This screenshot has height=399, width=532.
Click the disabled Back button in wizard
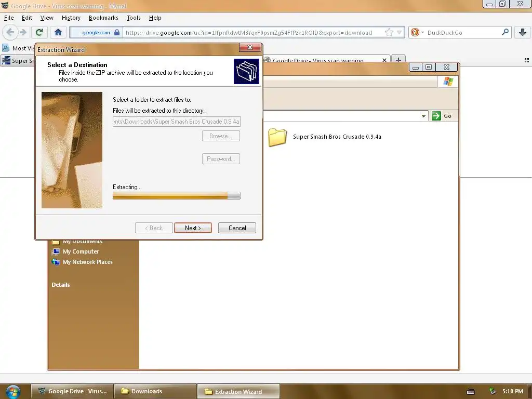pos(154,228)
